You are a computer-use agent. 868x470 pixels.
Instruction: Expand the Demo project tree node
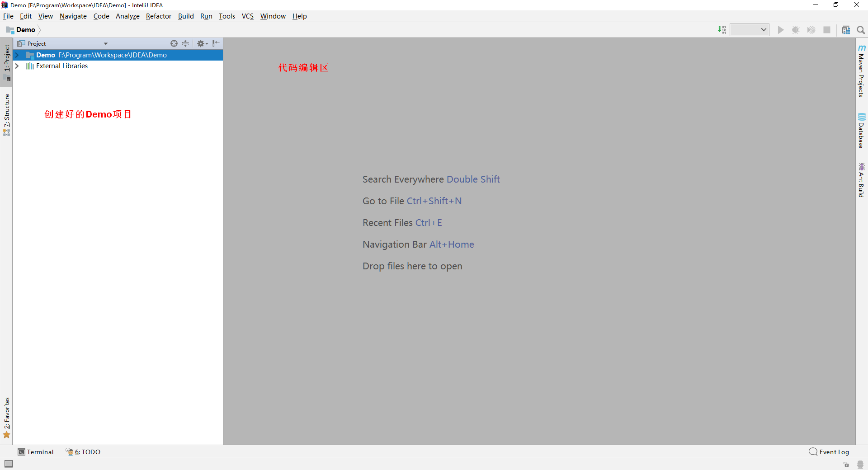(17, 55)
